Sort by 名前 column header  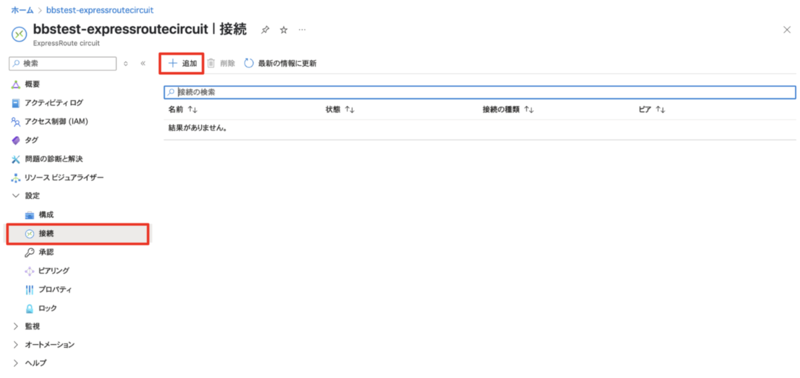point(183,110)
